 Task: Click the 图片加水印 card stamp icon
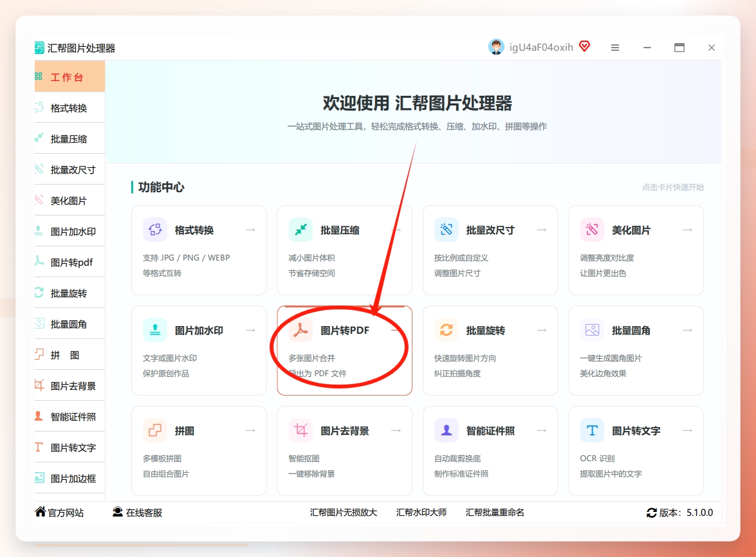point(155,330)
